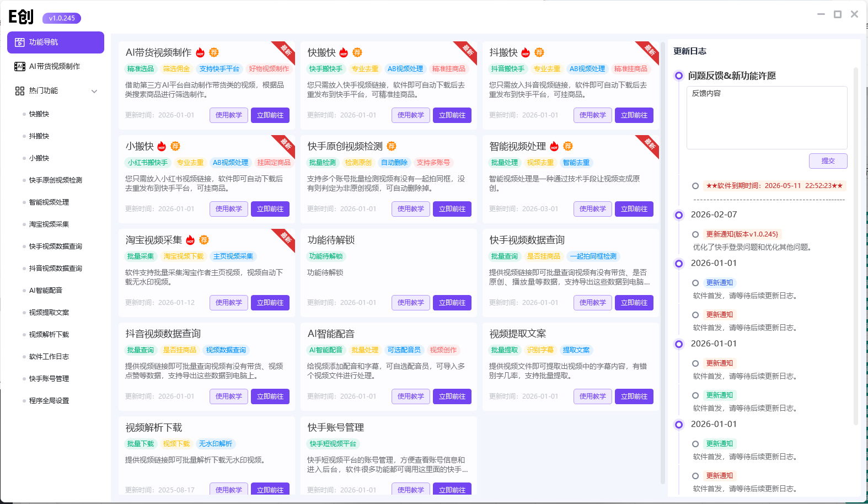Image resolution: width=868 pixels, height=504 pixels.
Task: Click the 无水印解析 tag on 视频解析下载
Action: click(x=216, y=444)
